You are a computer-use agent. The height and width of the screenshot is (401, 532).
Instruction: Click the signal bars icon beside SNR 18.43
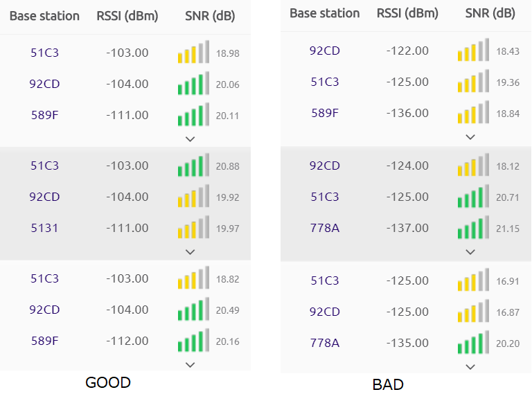473,51
